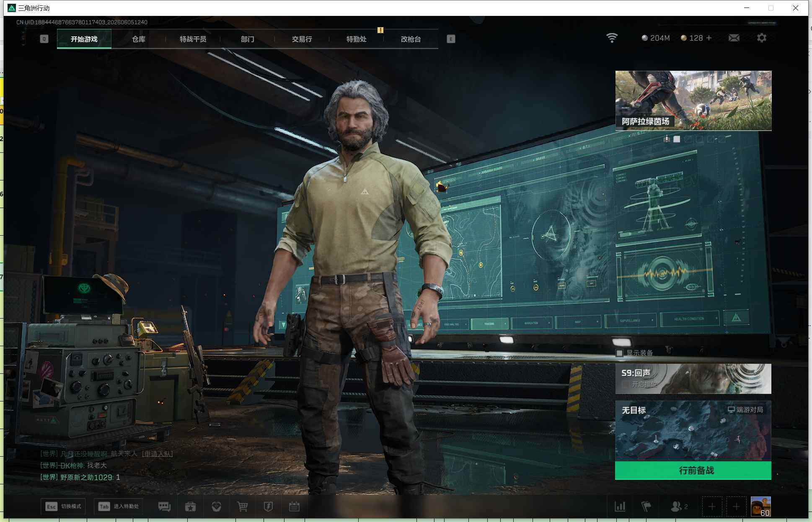Click the Esc 切换模式 button

pos(63,507)
